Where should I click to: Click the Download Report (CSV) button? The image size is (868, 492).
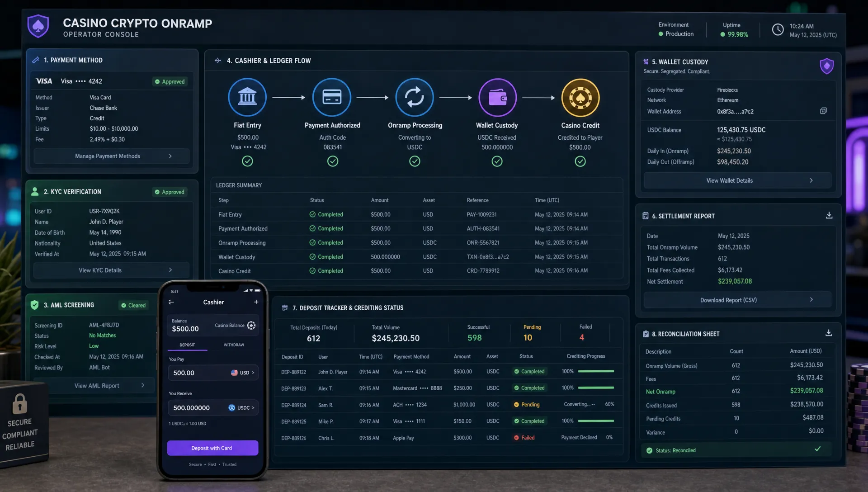point(737,300)
